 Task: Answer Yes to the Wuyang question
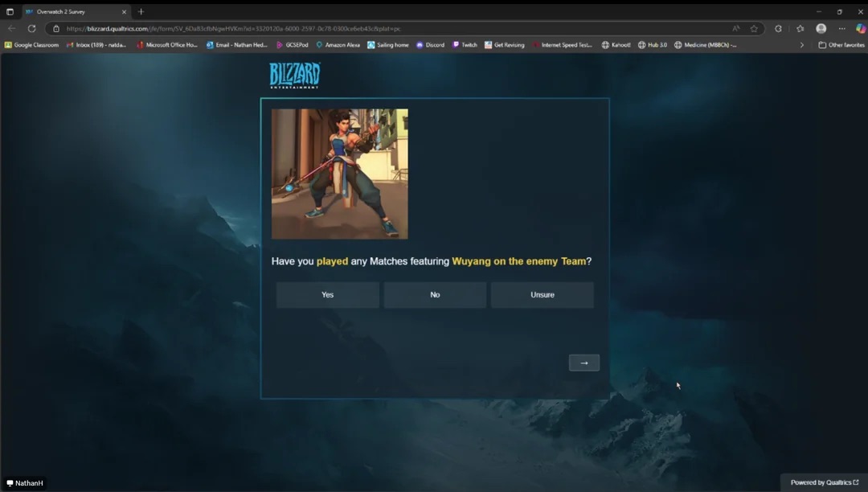328,295
